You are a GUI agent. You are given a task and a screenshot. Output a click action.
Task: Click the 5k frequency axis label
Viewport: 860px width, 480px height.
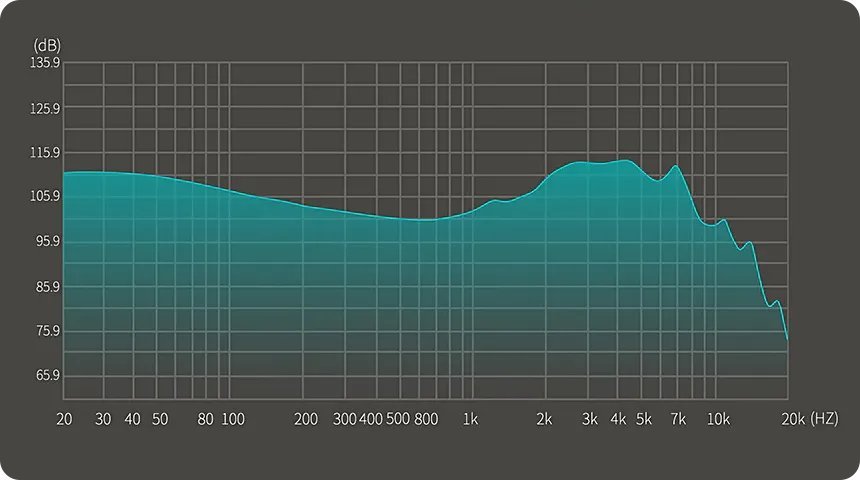coord(644,419)
